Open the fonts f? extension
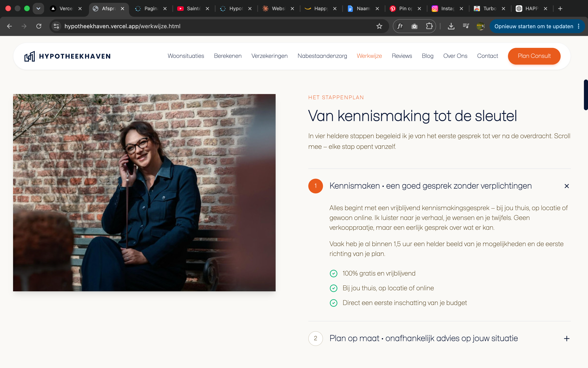588x368 pixels. [x=400, y=26]
